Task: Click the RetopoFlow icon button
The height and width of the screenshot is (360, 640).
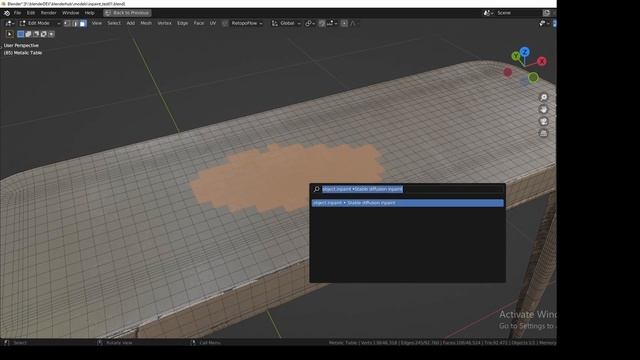Action: tap(225, 24)
